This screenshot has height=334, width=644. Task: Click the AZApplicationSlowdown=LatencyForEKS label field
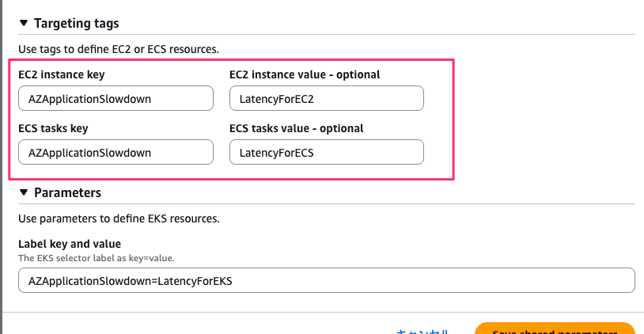(326, 280)
